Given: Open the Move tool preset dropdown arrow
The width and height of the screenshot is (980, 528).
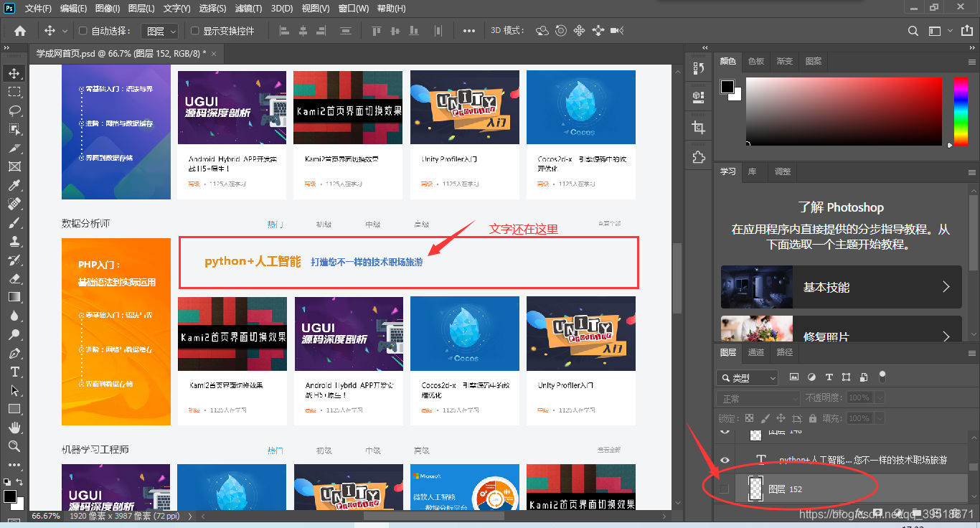Looking at the screenshot, I should point(65,31).
